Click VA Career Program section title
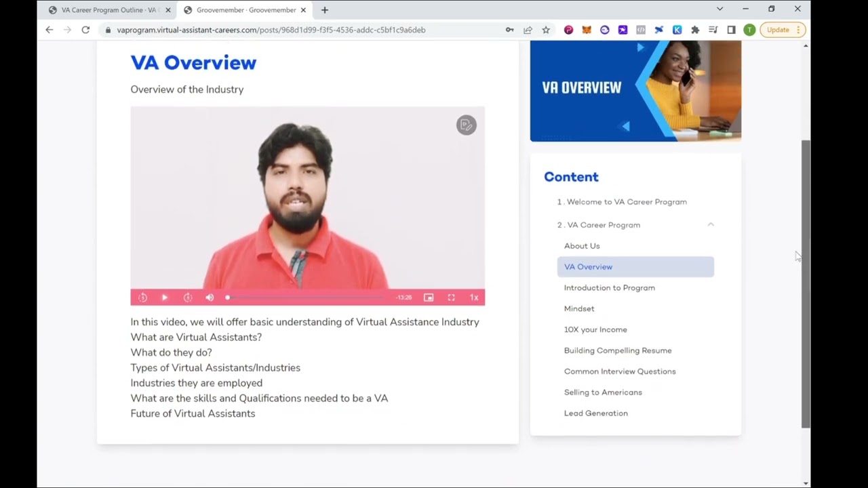Image resolution: width=868 pixels, height=488 pixels. tap(599, 225)
